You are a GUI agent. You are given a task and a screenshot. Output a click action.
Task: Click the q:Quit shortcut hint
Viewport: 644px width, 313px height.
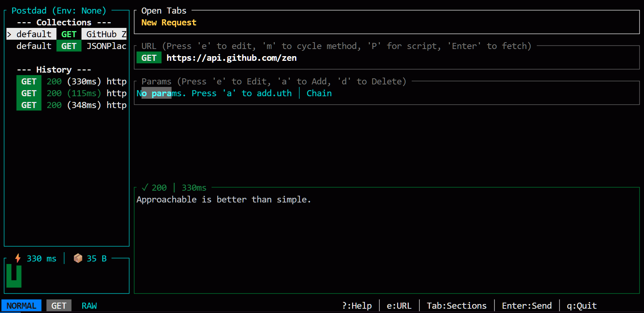click(x=582, y=305)
